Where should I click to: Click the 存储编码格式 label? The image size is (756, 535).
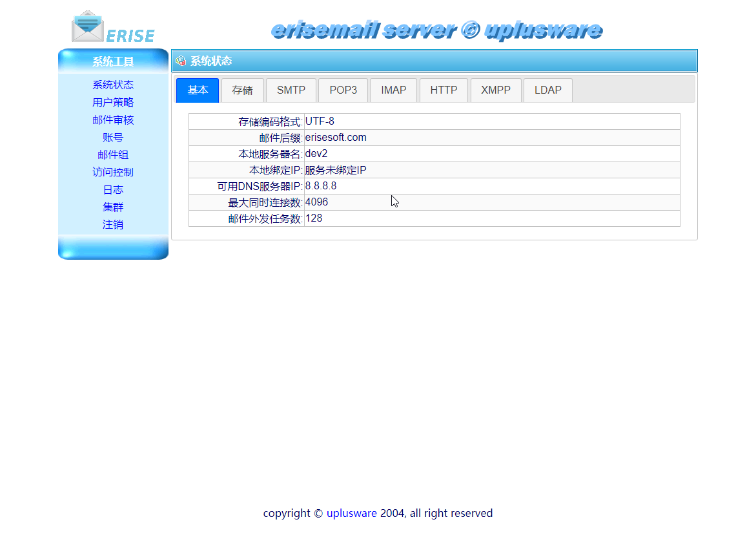click(270, 121)
